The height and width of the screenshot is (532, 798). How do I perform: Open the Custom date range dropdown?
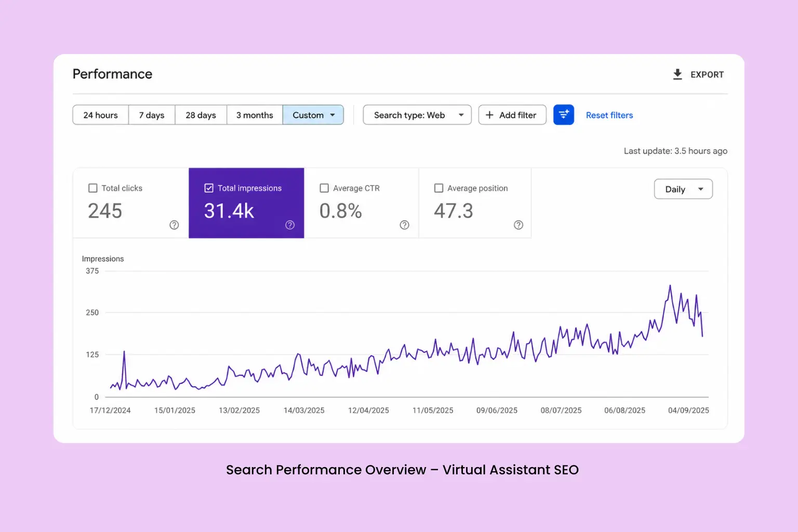click(313, 115)
